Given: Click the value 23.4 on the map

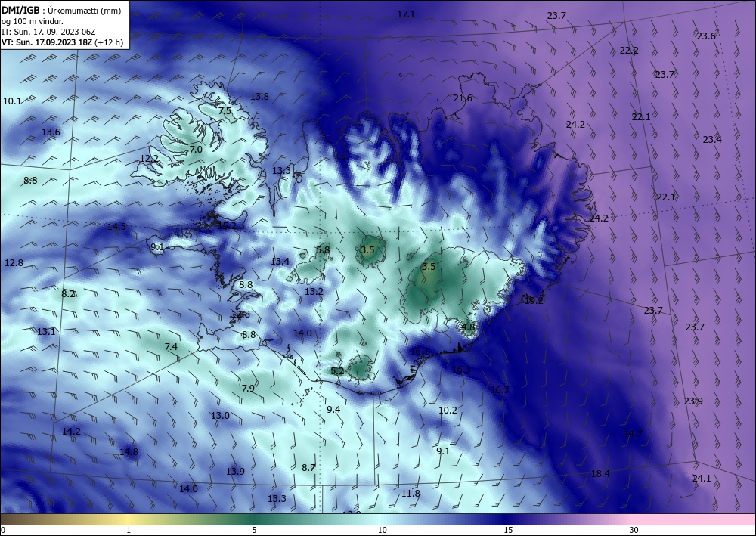Looking at the screenshot, I should 712,139.
